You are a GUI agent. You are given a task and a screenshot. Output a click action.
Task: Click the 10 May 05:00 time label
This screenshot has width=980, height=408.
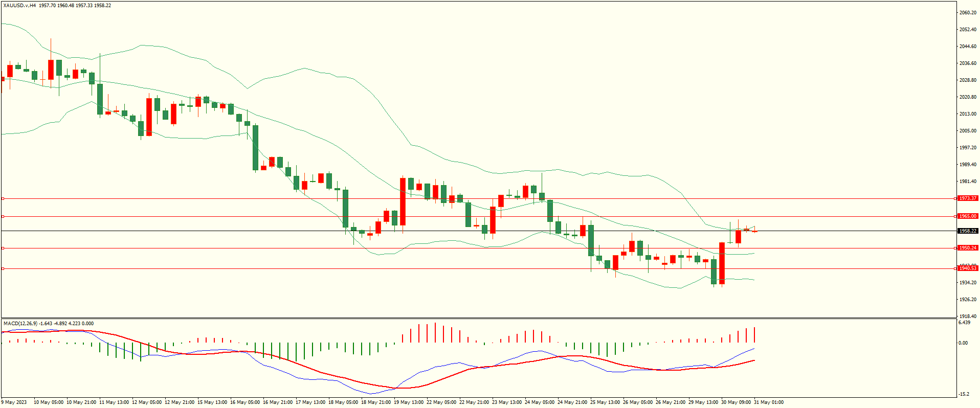click(49, 402)
